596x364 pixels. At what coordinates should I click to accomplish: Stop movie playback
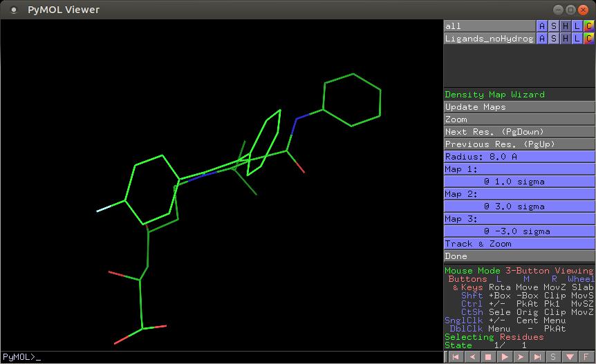(487, 357)
